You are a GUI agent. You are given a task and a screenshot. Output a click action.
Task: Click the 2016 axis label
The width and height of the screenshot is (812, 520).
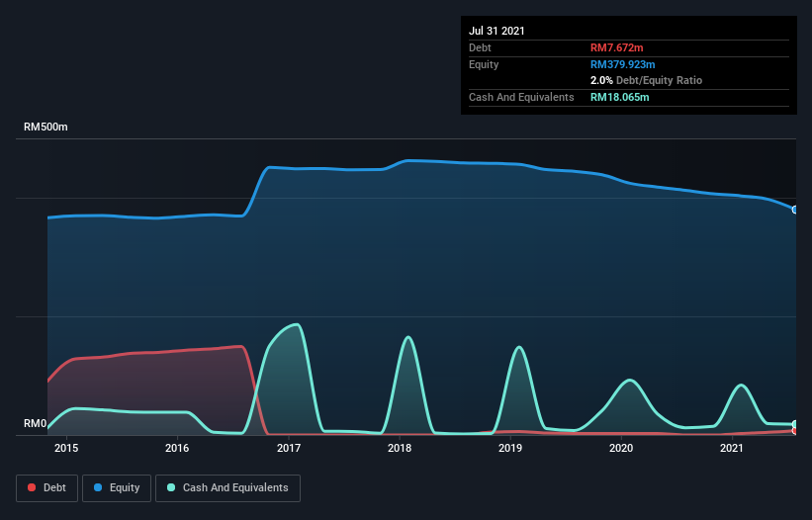[177, 448]
